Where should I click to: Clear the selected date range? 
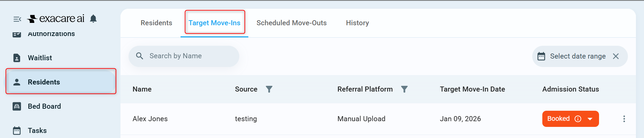click(616, 56)
